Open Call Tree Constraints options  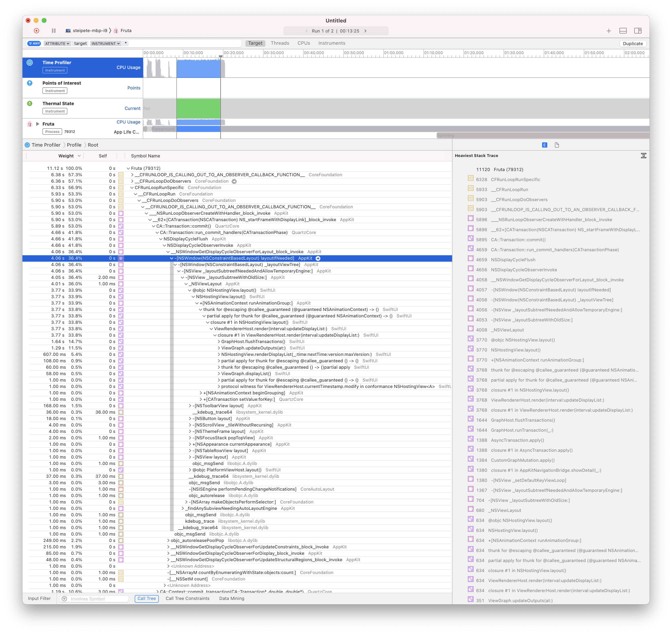187,599
